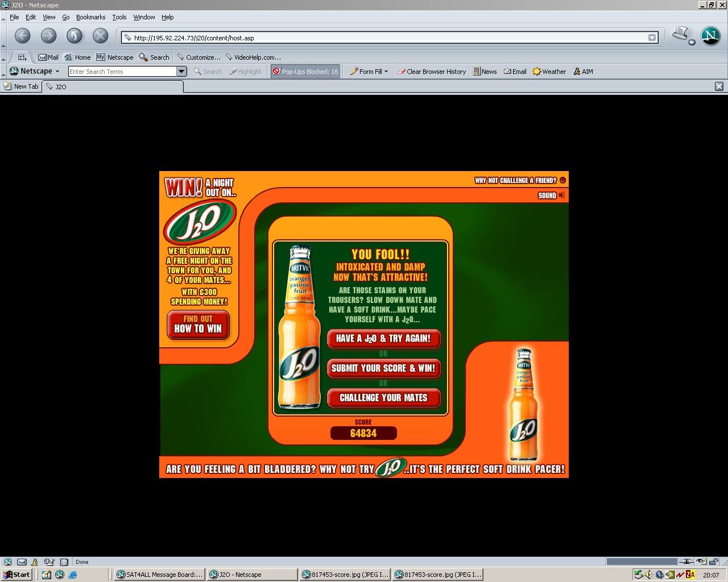Open Weather from the Netscape toolbar

[549, 71]
